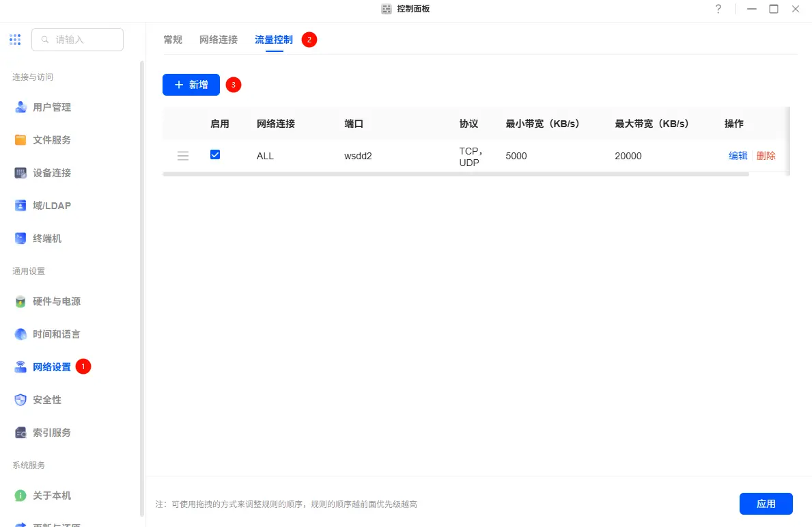Switch to the 网络连接 tab
The height and width of the screenshot is (527, 812).
pos(219,40)
